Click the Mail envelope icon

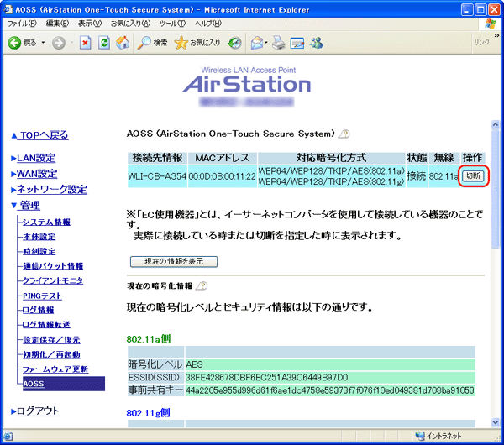(x=257, y=43)
